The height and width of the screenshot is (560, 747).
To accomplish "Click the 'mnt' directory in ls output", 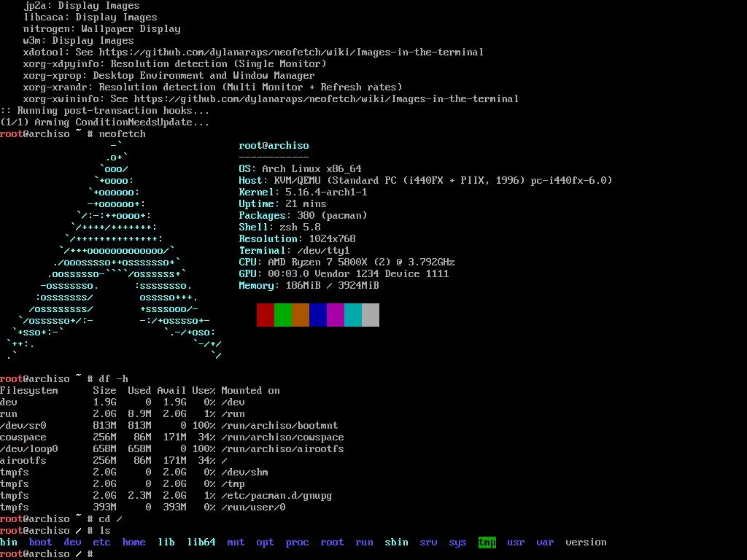I will click(x=236, y=542).
